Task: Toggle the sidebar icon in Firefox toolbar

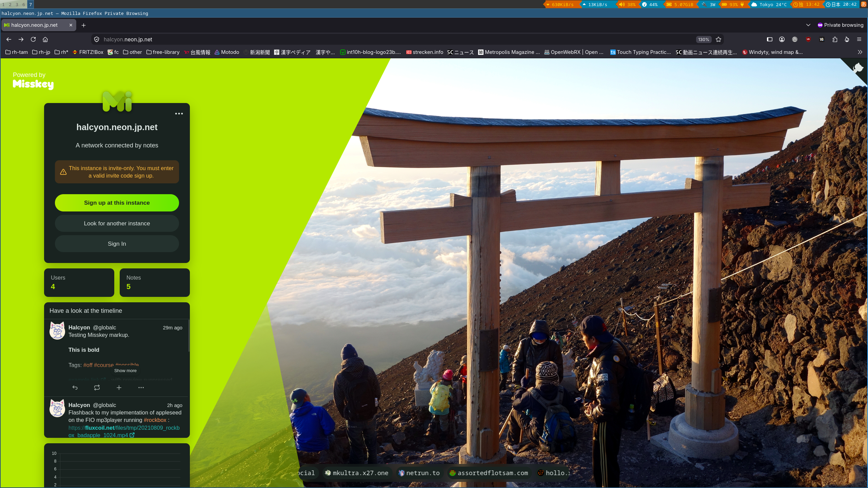Action: pyautogui.click(x=770, y=39)
